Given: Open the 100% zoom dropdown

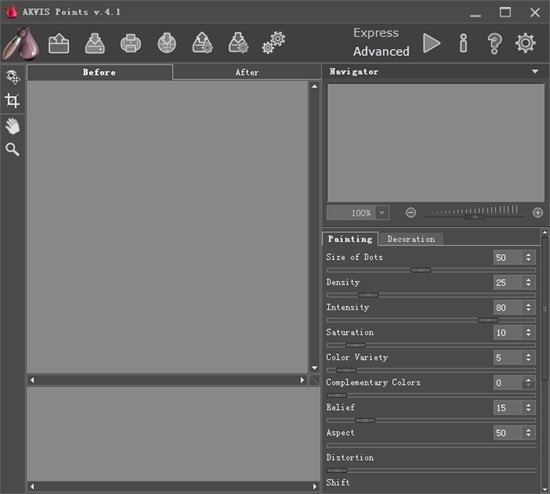Looking at the screenshot, I should 382,213.
